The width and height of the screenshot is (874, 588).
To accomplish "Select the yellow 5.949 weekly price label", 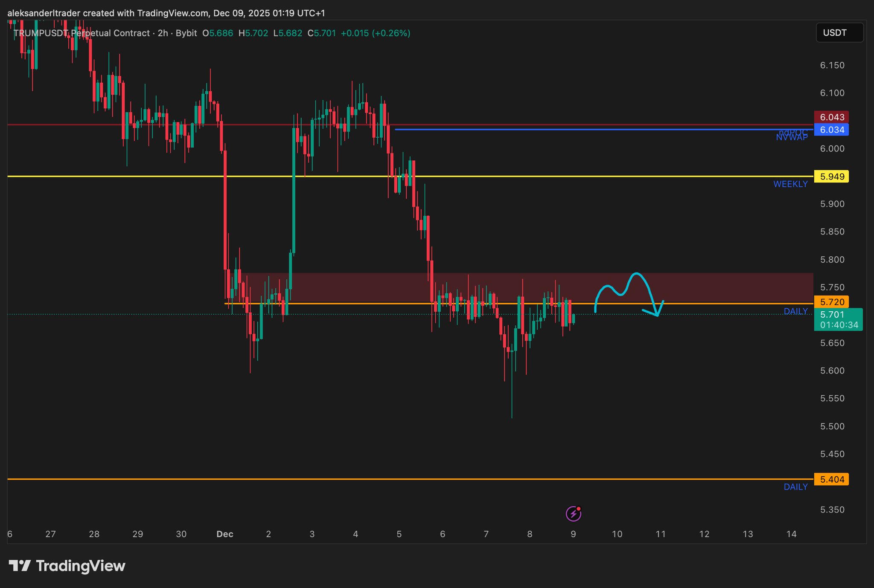I will [831, 177].
